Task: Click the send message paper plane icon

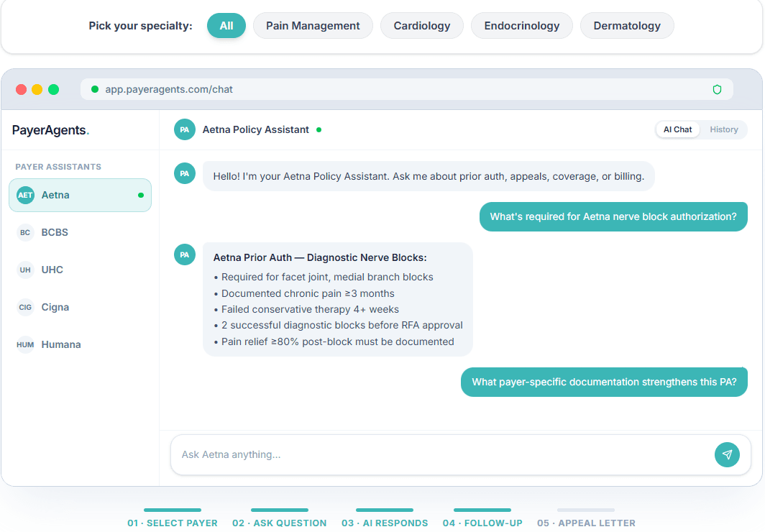Action: 727,454
